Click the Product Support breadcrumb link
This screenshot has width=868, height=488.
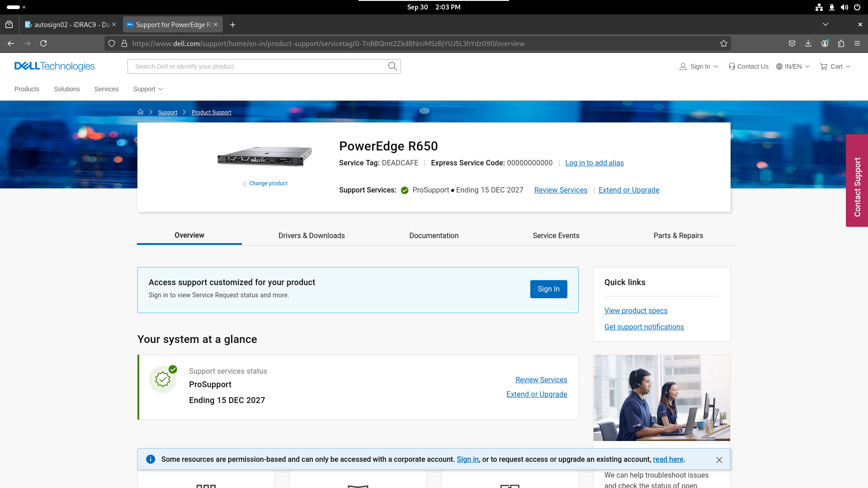(x=211, y=112)
